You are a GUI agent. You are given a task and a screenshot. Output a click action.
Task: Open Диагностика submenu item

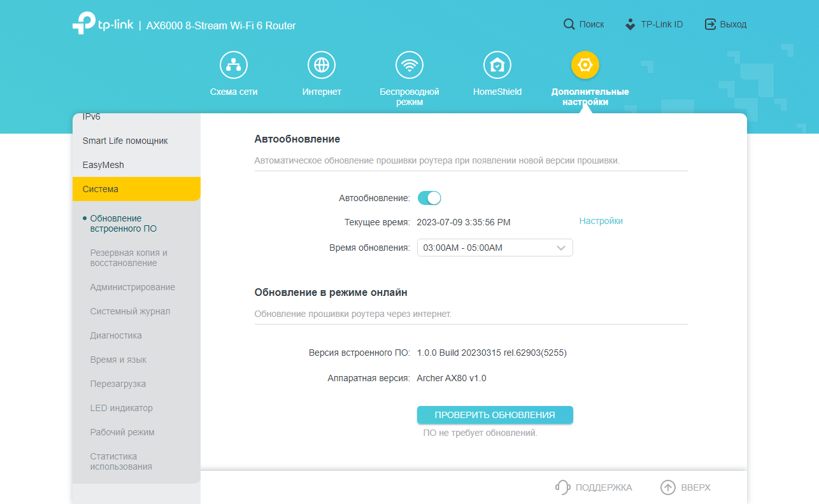[116, 335]
